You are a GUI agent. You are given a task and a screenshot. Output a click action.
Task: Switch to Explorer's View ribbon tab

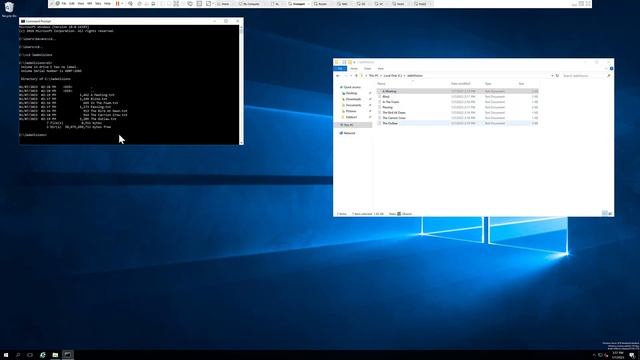pyautogui.click(x=380, y=69)
